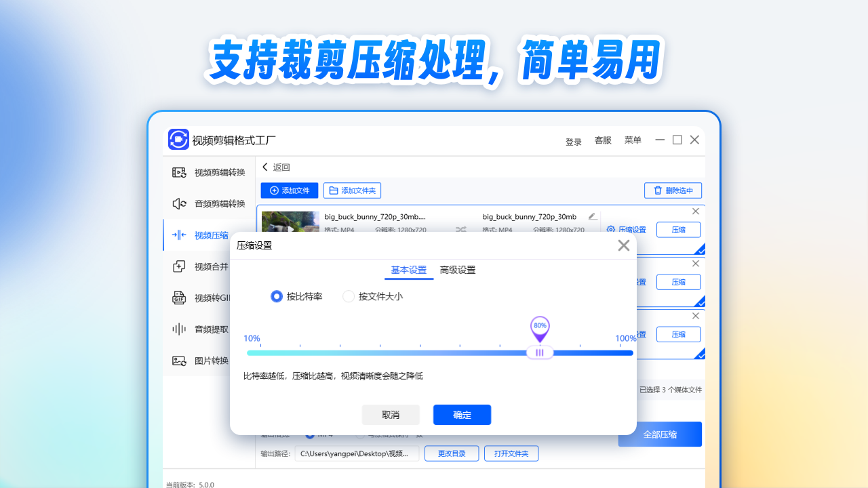The width and height of the screenshot is (868, 488).
Task: Click the big_buck_bunny video thumbnail
Action: click(x=290, y=224)
